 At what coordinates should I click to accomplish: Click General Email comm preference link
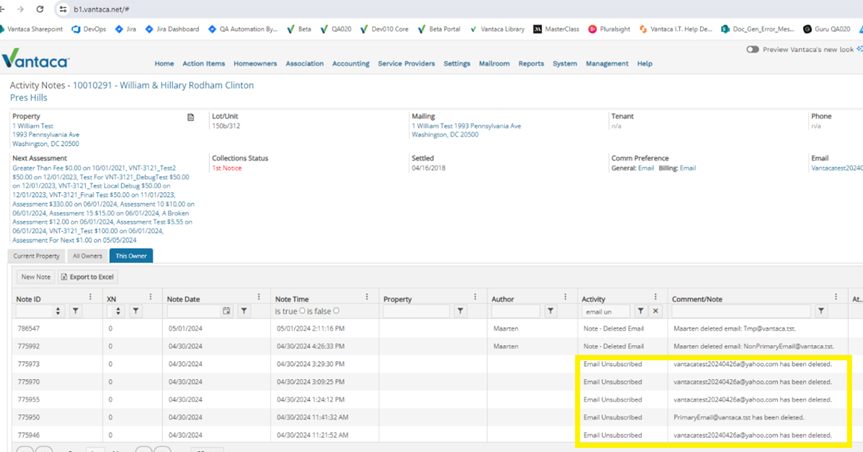pyautogui.click(x=646, y=168)
